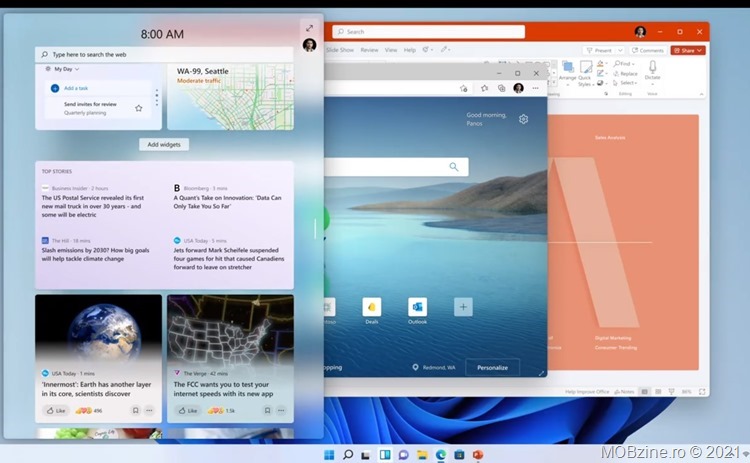Open page settings gear on Edge new tab
The width and height of the screenshot is (750, 463).
pyautogui.click(x=523, y=119)
